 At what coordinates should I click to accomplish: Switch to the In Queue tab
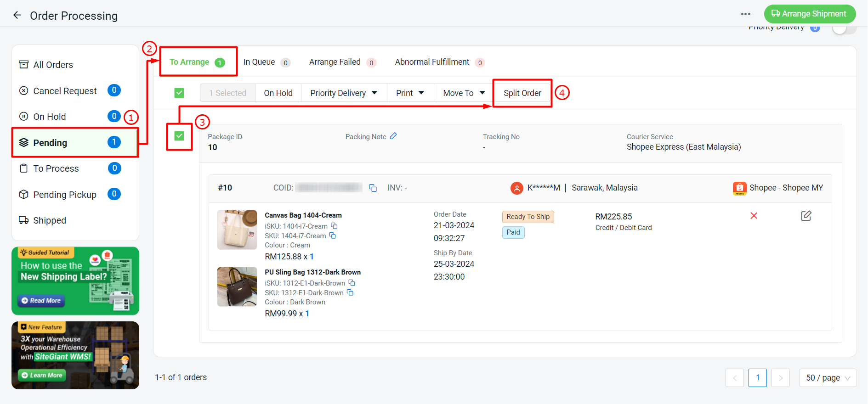tap(266, 62)
